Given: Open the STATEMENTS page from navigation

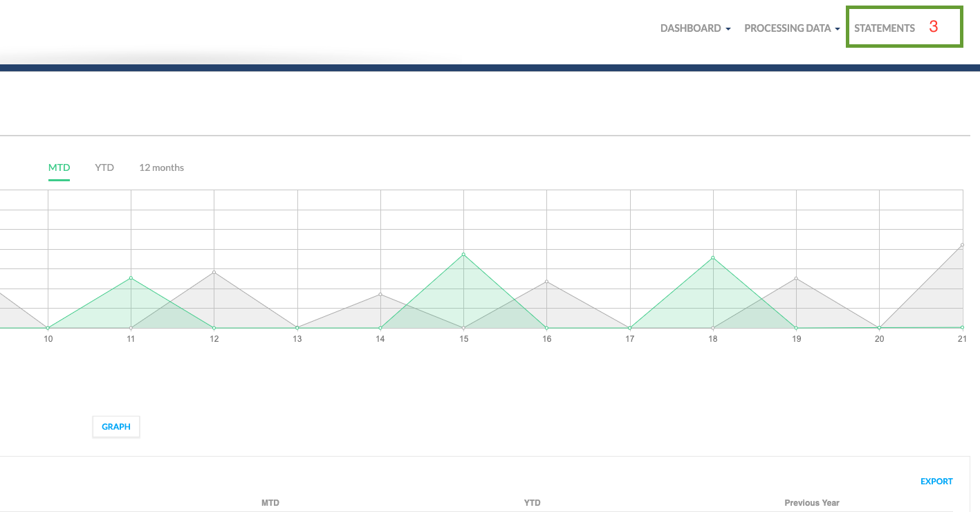Looking at the screenshot, I should [x=884, y=28].
